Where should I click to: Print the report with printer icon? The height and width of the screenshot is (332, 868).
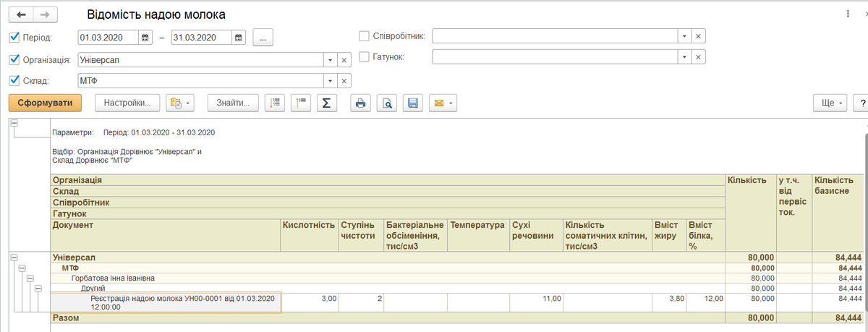[361, 103]
